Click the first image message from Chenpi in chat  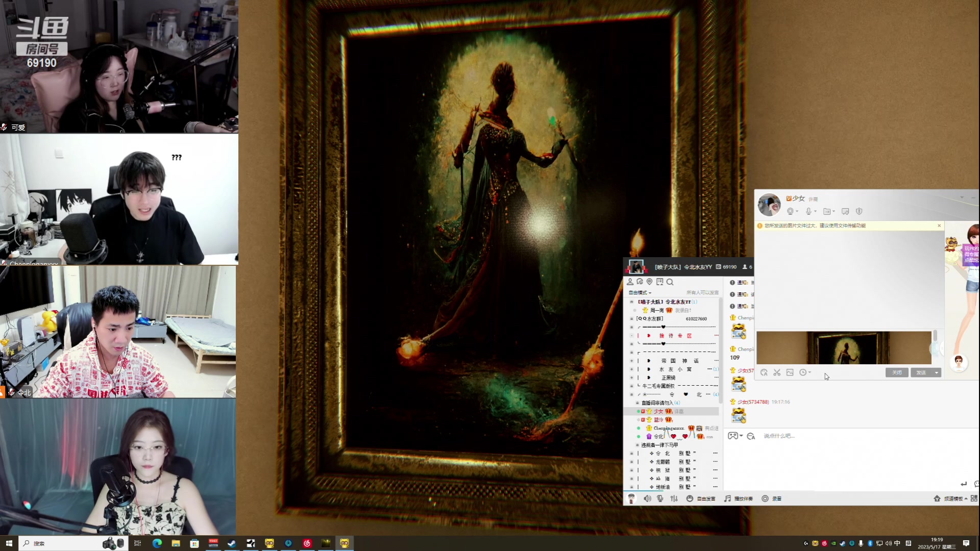click(x=739, y=331)
